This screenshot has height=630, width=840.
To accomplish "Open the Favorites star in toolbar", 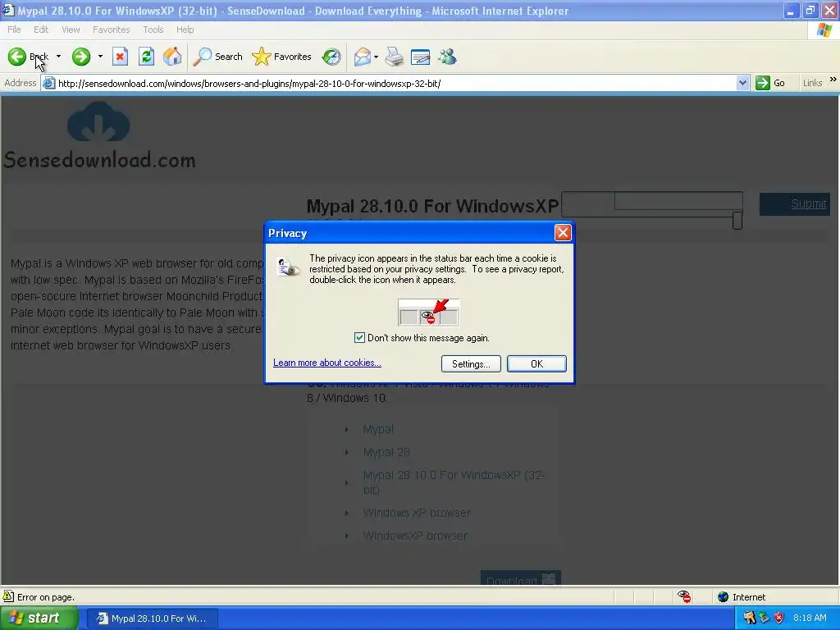I will pos(282,57).
